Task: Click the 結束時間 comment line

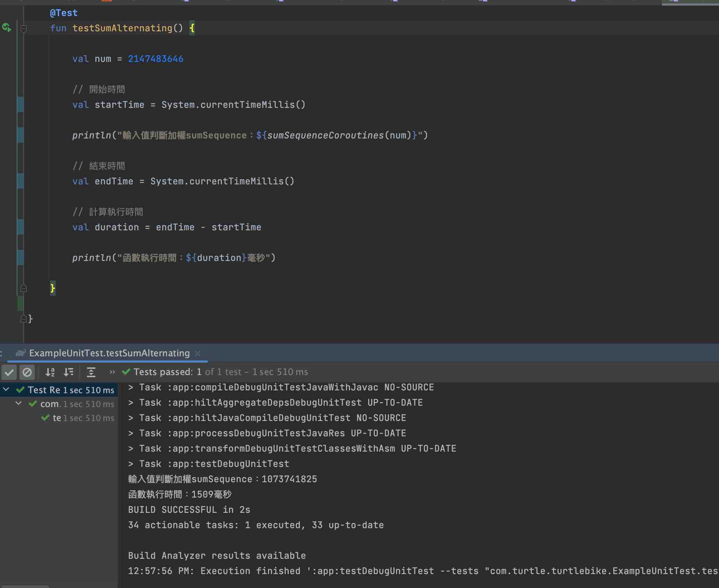Action: coord(98,166)
